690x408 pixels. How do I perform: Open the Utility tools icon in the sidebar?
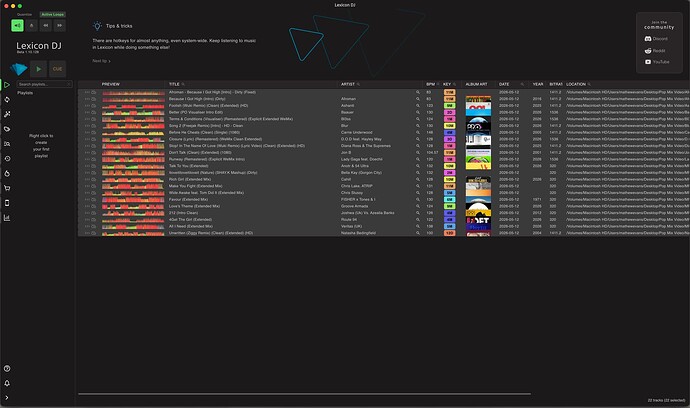coord(7,114)
